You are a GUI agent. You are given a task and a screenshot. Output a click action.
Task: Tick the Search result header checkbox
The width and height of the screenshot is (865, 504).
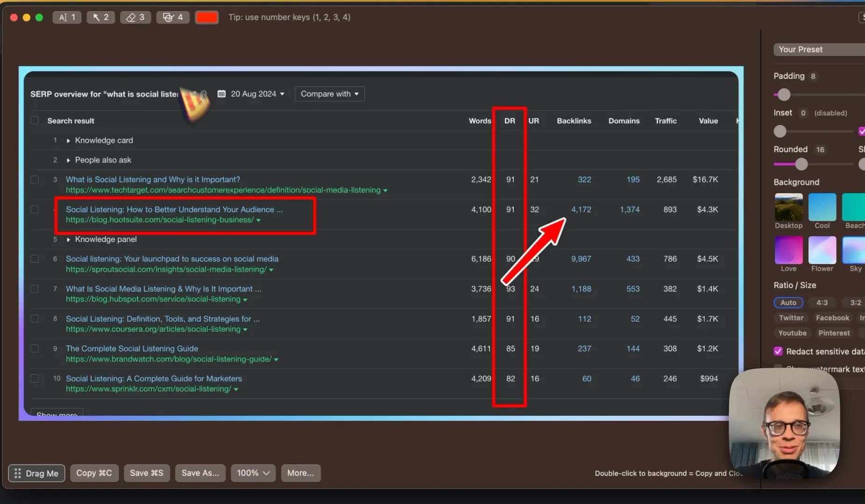click(x=35, y=120)
